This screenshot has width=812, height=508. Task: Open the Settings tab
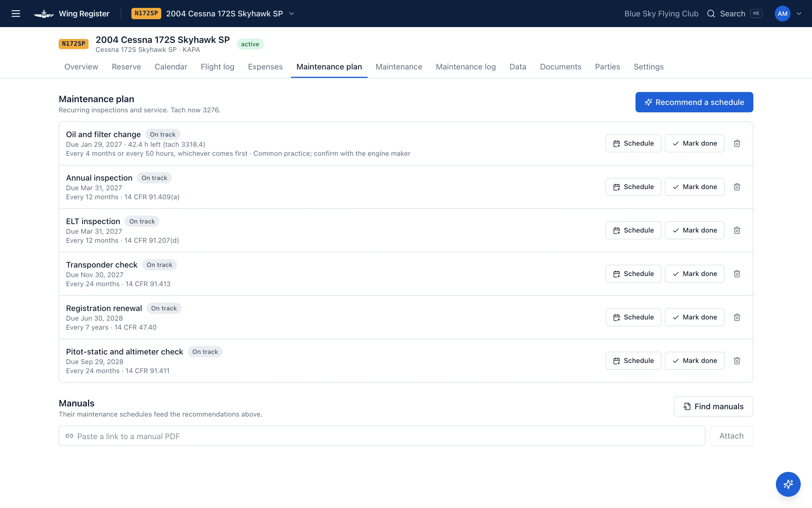[648, 67]
